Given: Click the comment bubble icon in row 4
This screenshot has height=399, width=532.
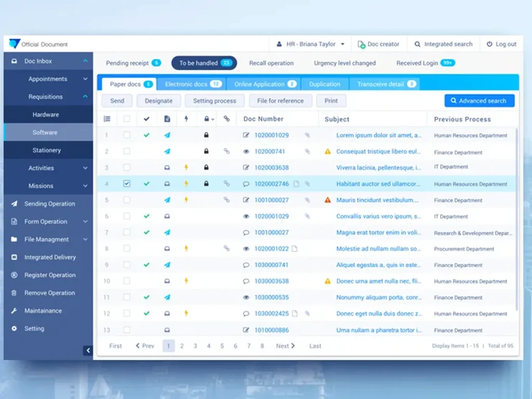Looking at the screenshot, I should (246, 184).
